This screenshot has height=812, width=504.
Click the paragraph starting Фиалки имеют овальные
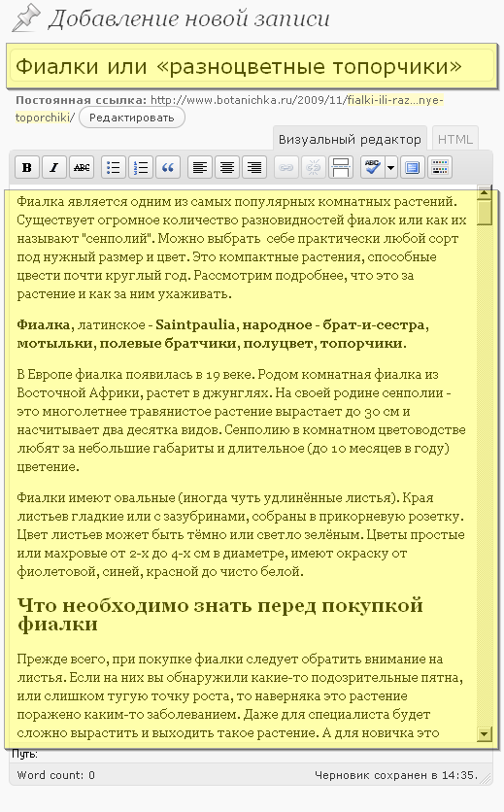pyautogui.click(x=241, y=534)
